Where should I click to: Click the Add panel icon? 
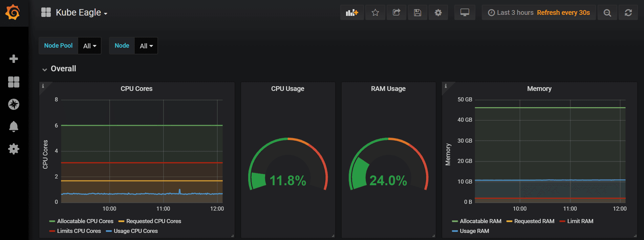coord(352,13)
